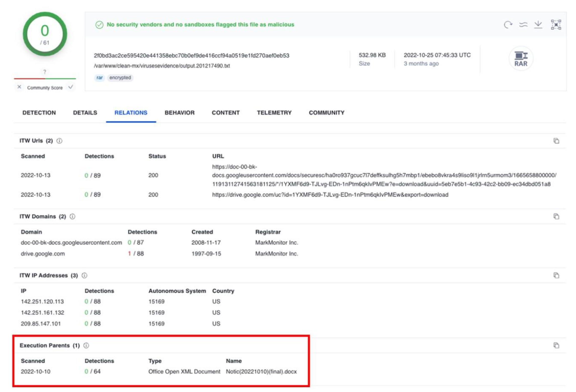Copy Execution Parents section contents
Viewport: 576px width, 392px height.
point(556,345)
